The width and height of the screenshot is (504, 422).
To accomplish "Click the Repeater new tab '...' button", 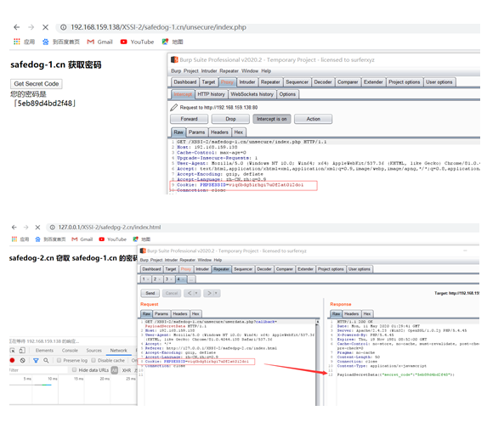I will pyautogui.click(x=191, y=279).
